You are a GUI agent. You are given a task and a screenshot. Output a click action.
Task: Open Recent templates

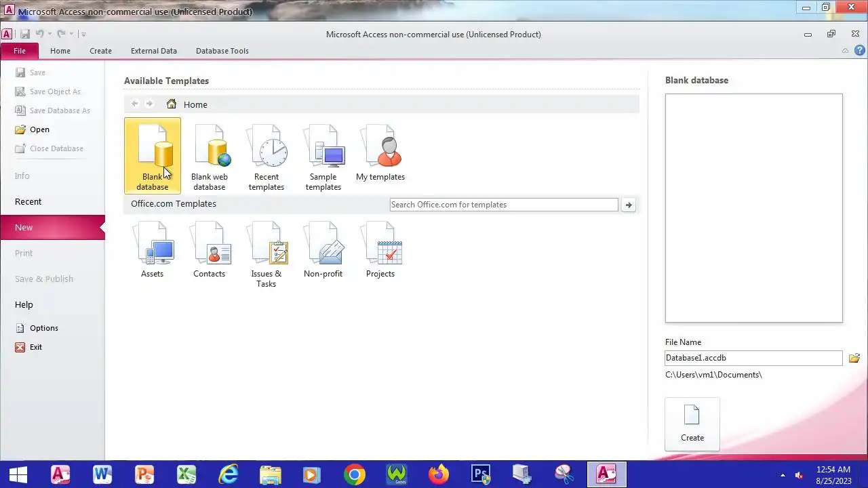coord(267,157)
